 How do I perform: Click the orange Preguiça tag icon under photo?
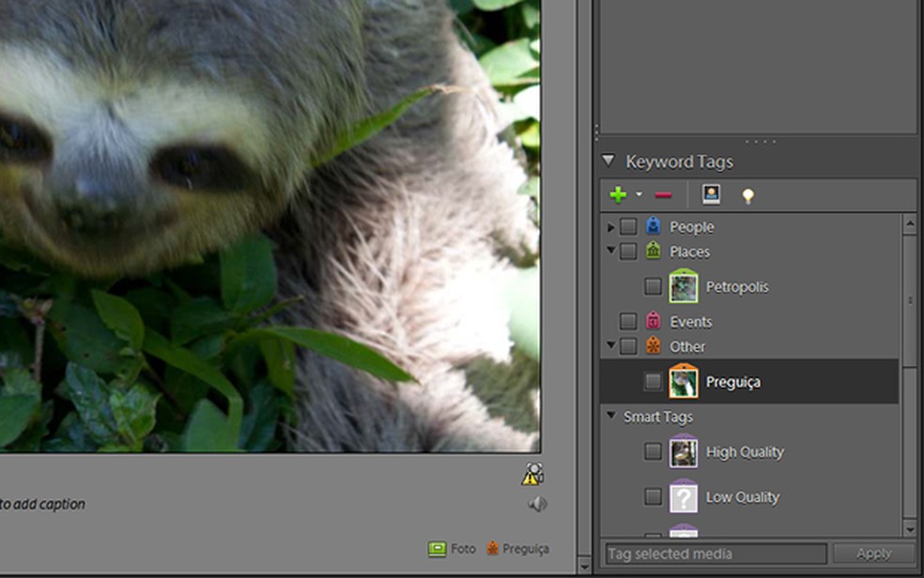coord(492,549)
